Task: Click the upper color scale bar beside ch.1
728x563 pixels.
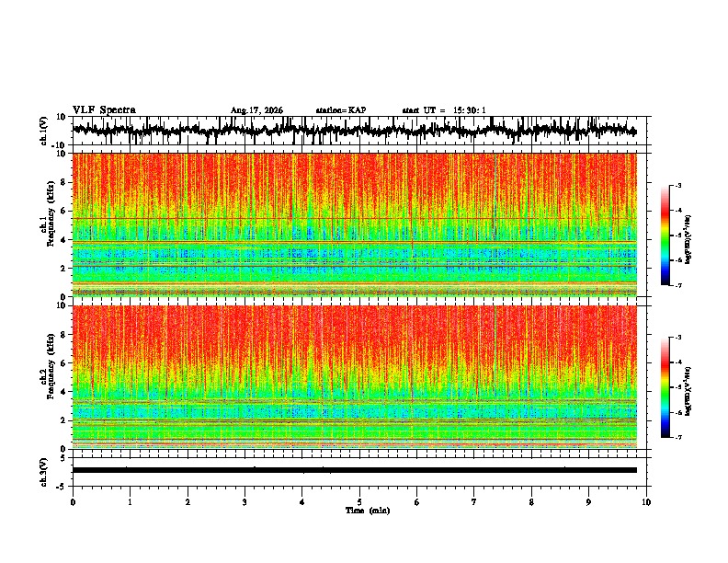Action: 665,235
